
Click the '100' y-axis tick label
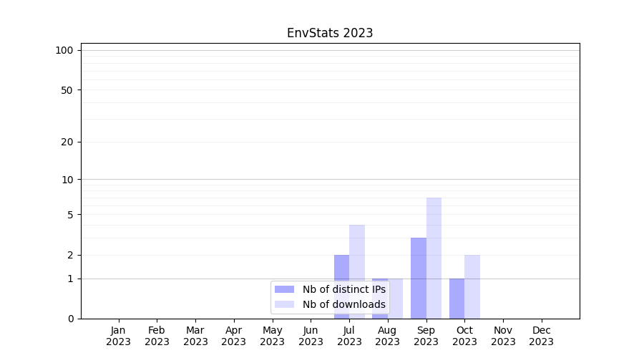tap(64, 50)
